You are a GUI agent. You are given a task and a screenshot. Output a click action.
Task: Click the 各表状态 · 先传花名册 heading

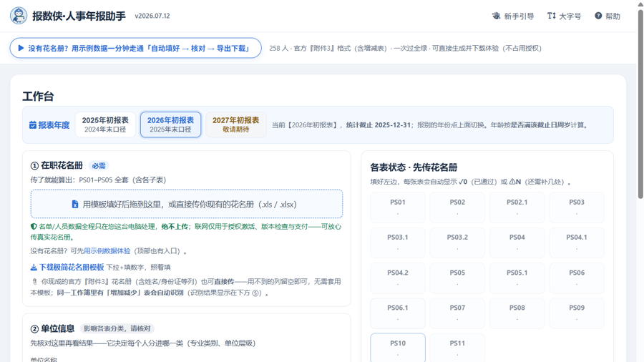click(x=414, y=167)
